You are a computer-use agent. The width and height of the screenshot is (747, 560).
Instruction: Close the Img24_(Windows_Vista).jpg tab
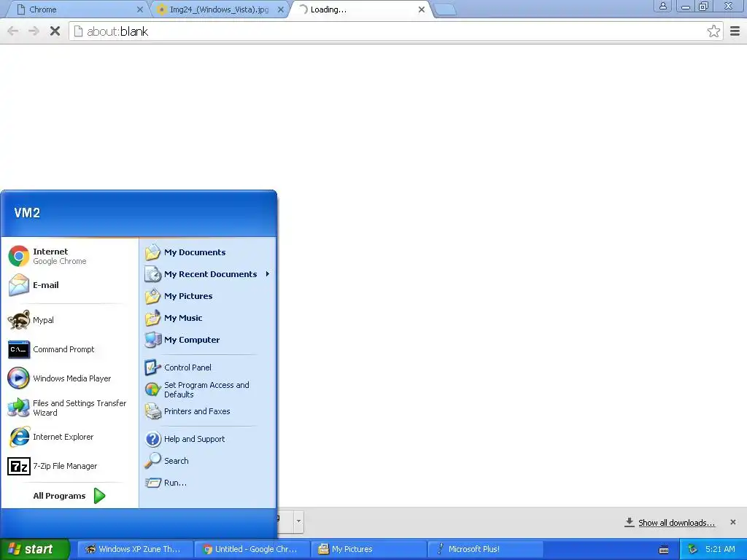pos(281,9)
